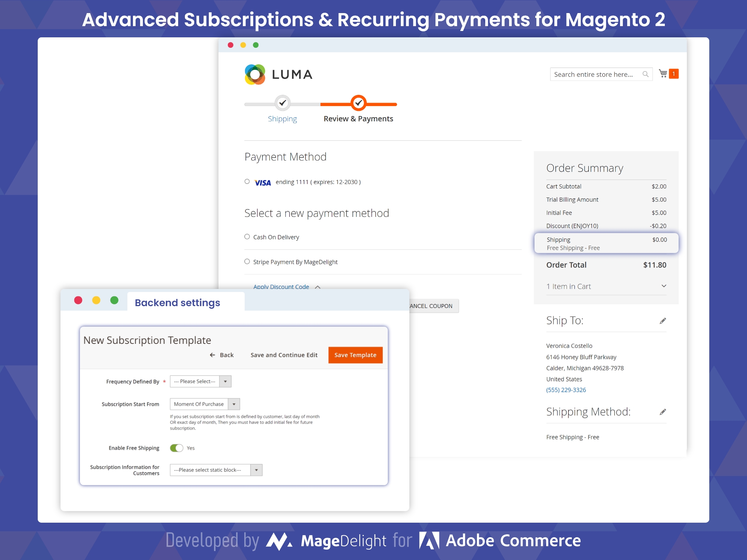Open the Subscription Start From dropdown

click(234, 404)
